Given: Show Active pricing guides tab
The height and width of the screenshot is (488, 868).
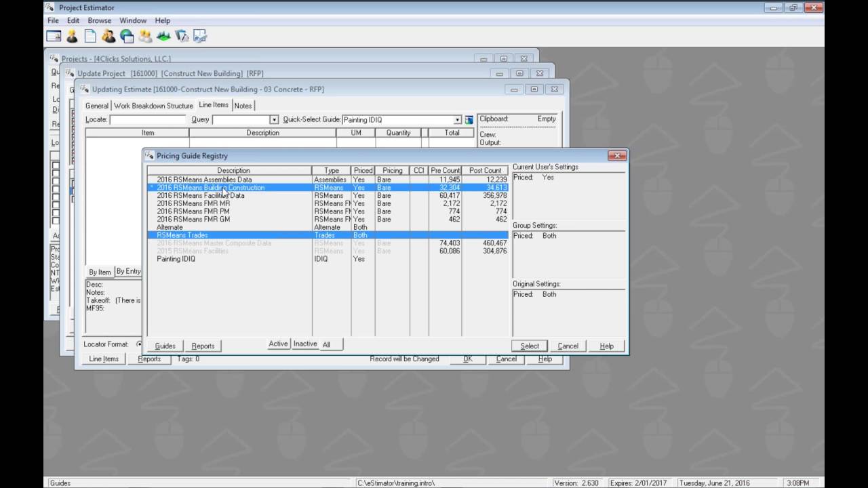Looking at the screenshot, I should [278, 344].
